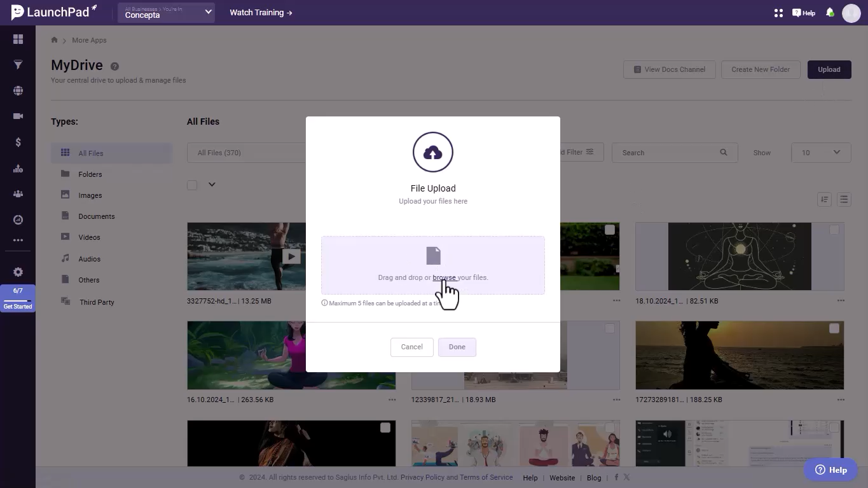
Task: Open the four-dot apps grid in header
Action: tap(778, 13)
